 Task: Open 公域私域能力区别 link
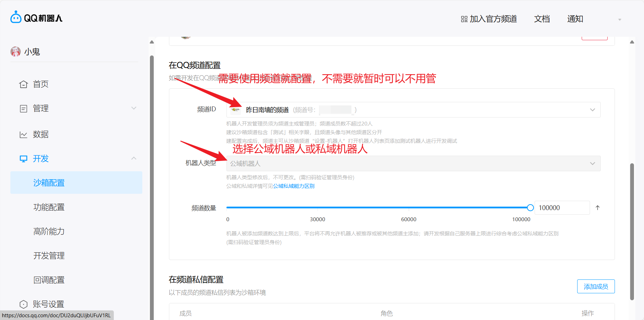[294, 186]
